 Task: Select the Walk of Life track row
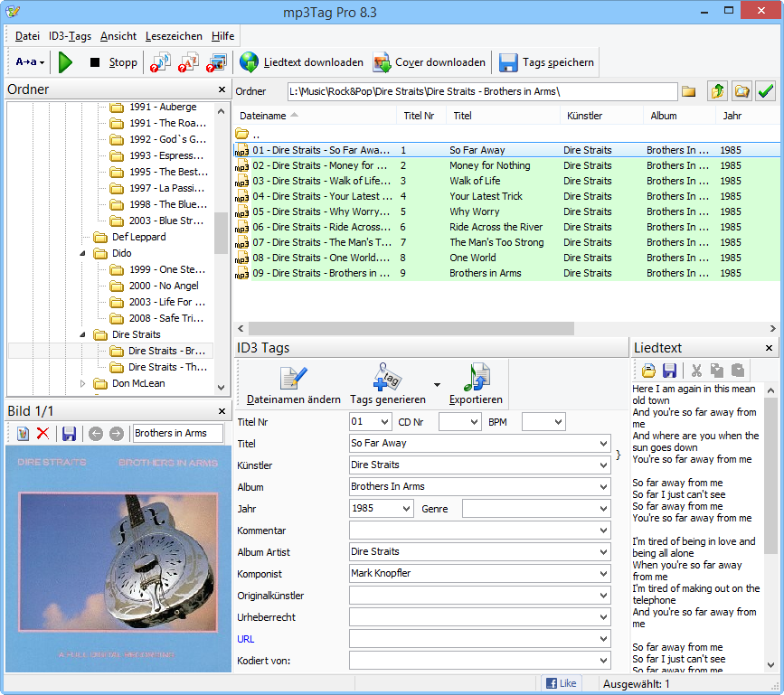click(506, 181)
